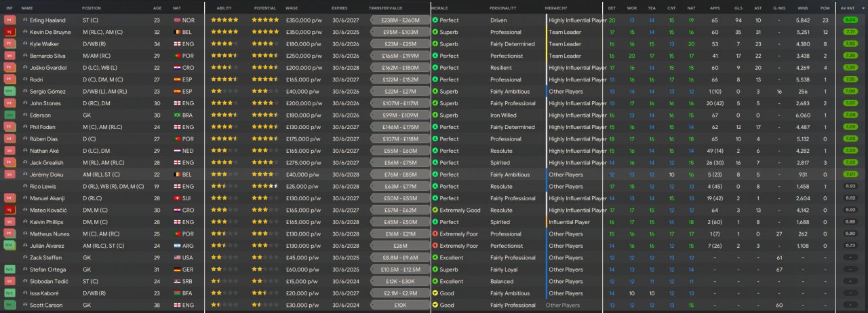Screen dimensions: 868x313
Task: Click Erling Haaland's Int status icon
Action: [x=9, y=20]
